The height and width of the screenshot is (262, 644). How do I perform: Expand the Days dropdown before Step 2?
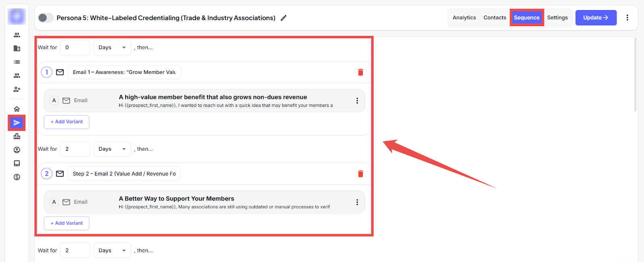[112, 149]
